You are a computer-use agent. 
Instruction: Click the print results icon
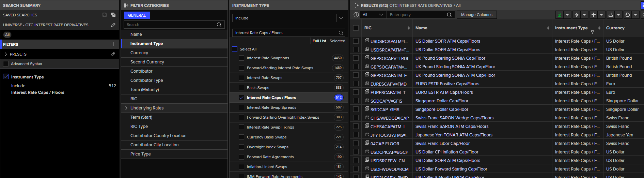pos(627,15)
